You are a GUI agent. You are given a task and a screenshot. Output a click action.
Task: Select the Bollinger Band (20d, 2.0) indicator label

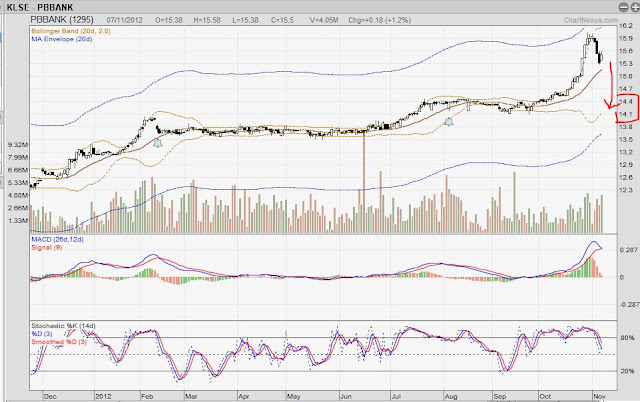(x=71, y=31)
